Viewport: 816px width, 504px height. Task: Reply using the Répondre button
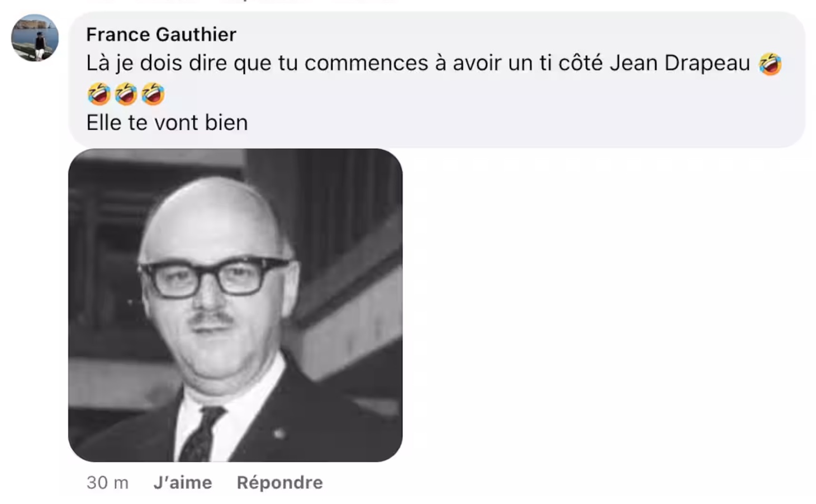279,482
